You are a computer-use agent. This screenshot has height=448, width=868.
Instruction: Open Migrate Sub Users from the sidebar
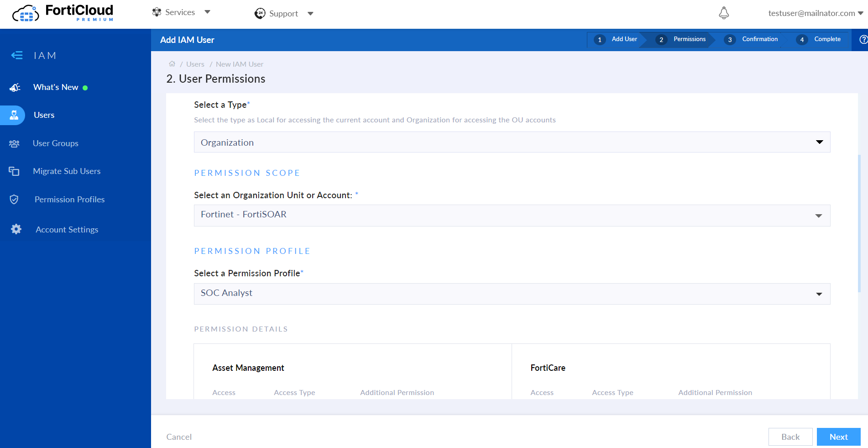click(x=14, y=171)
